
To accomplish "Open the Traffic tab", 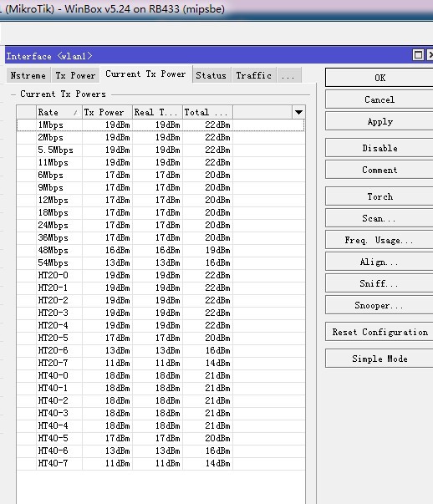I will click(254, 75).
